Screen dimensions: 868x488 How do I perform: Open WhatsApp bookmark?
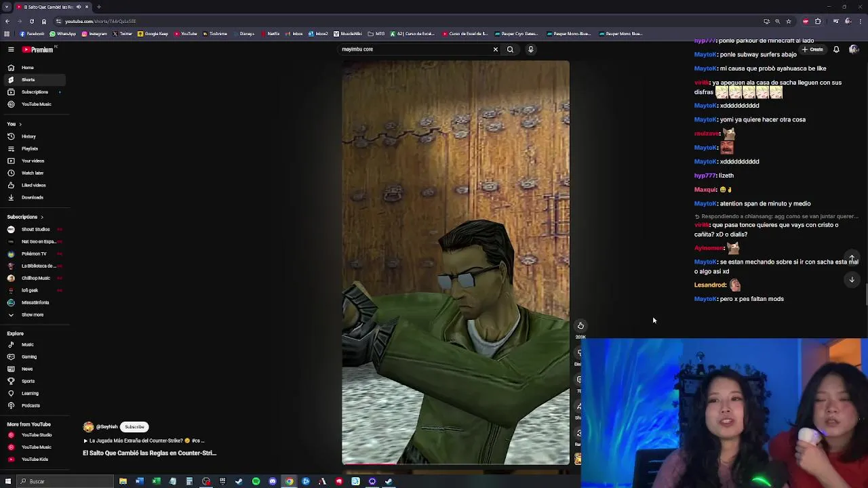63,34
